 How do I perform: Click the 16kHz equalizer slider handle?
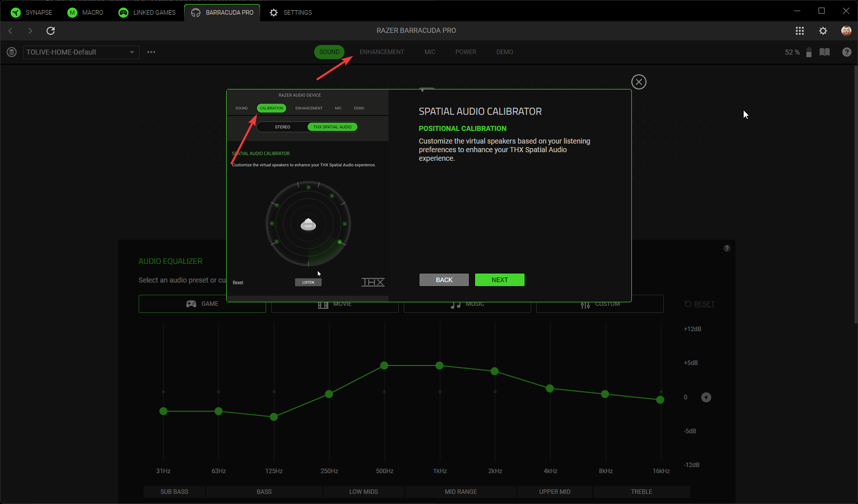pyautogui.click(x=660, y=400)
